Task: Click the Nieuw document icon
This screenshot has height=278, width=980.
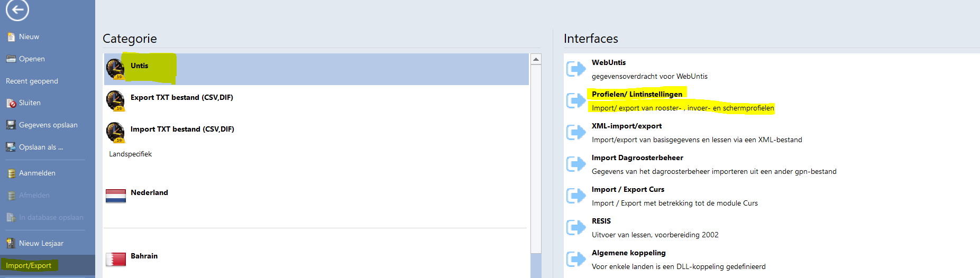Action: pyautogui.click(x=11, y=37)
